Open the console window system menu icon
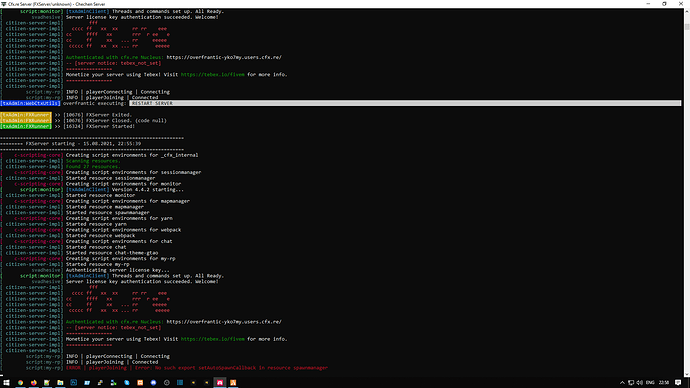 click(4, 4)
